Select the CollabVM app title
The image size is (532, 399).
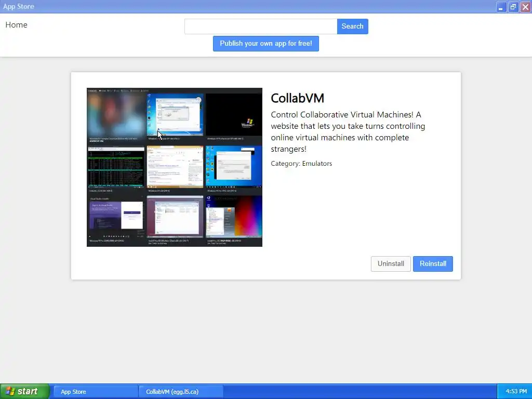(297, 98)
